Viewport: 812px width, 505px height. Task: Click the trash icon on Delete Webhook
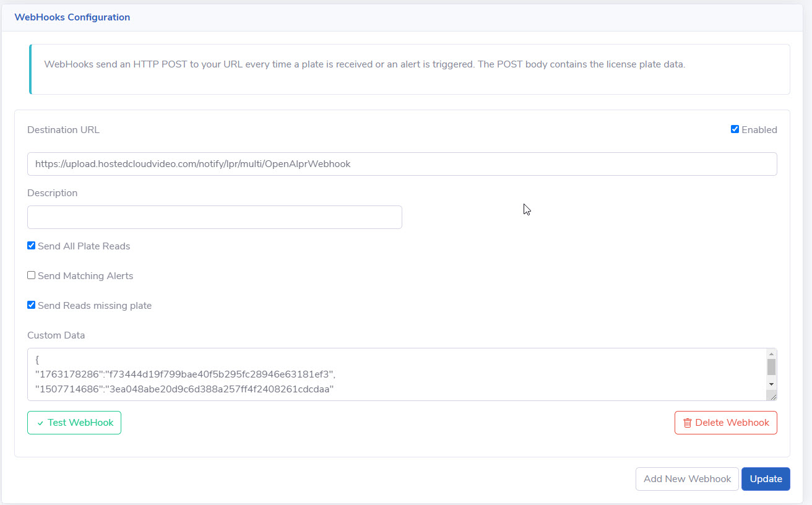(x=687, y=423)
